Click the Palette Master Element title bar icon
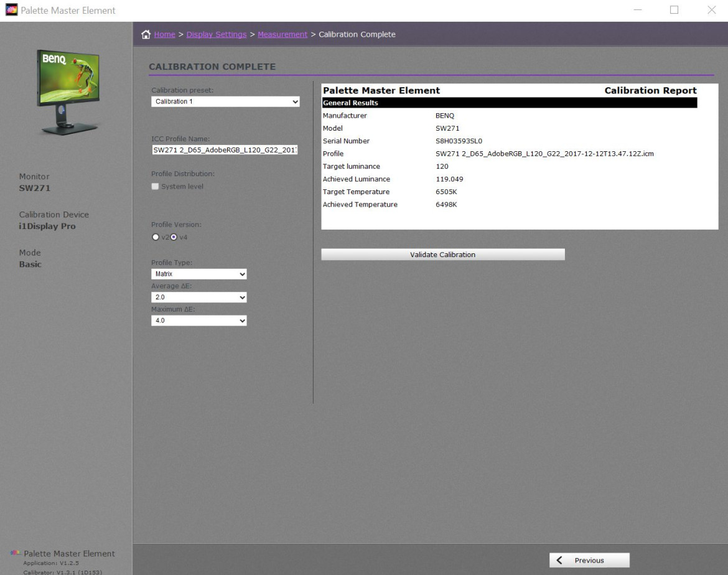Image resolution: width=728 pixels, height=575 pixels. click(11, 10)
